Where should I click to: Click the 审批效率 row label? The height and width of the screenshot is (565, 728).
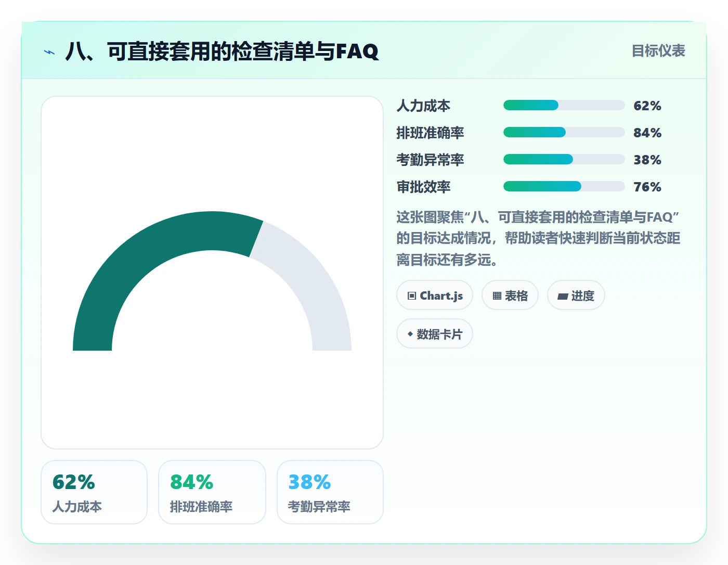(424, 187)
